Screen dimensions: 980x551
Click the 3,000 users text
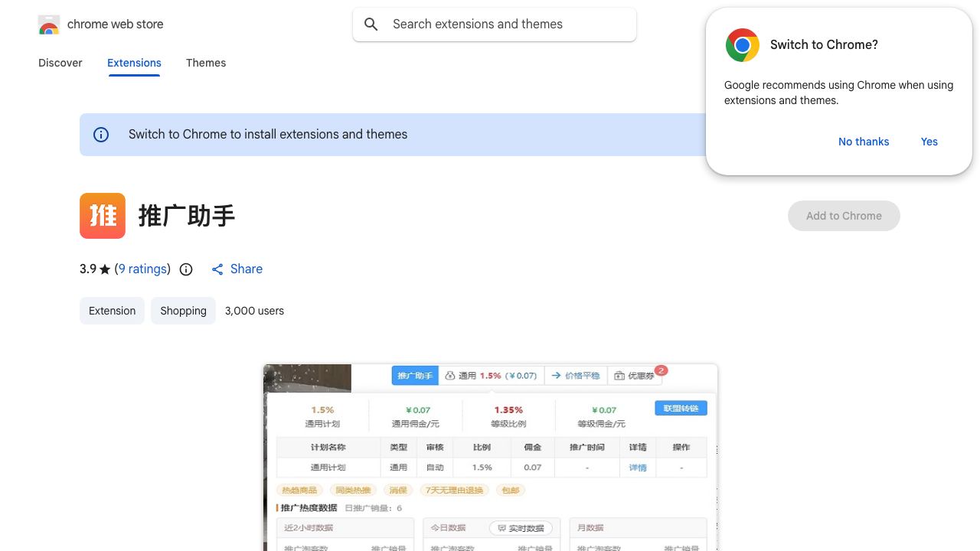tap(254, 311)
